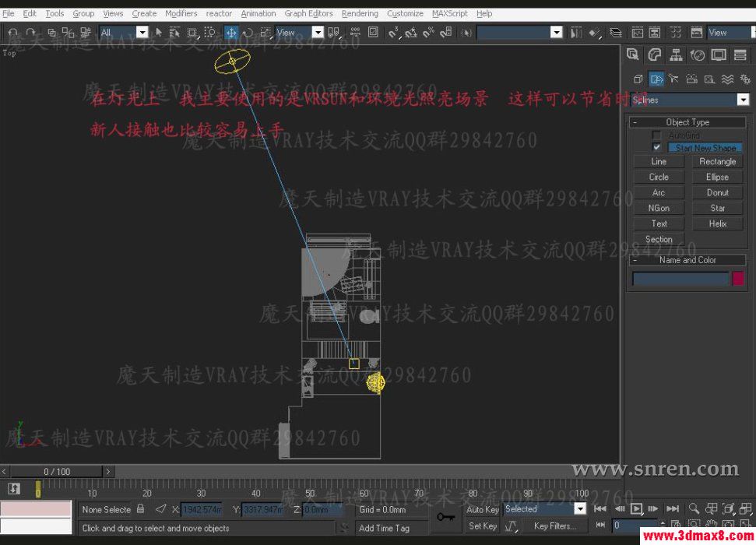Image resolution: width=756 pixels, height=545 pixels.
Task: Click the Zoom Extents All icon
Action: pos(745,508)
